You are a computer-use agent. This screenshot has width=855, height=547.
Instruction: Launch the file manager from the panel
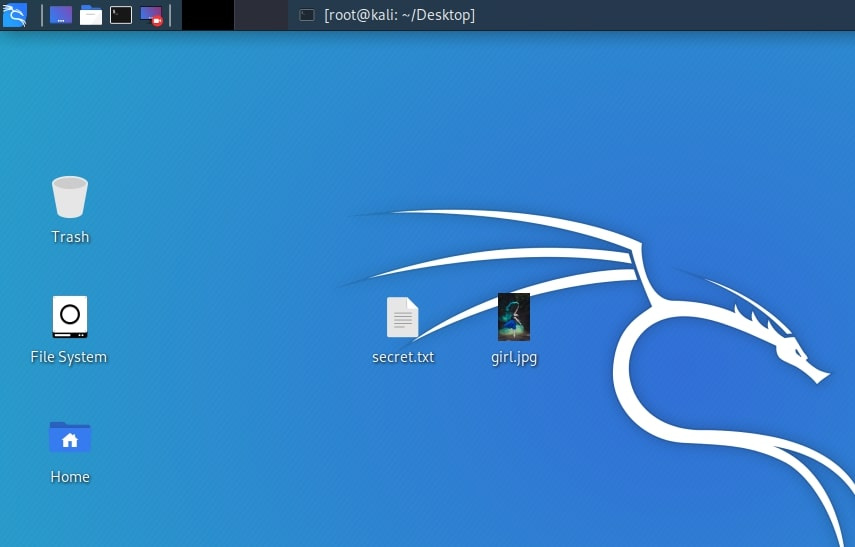point(91,15)
